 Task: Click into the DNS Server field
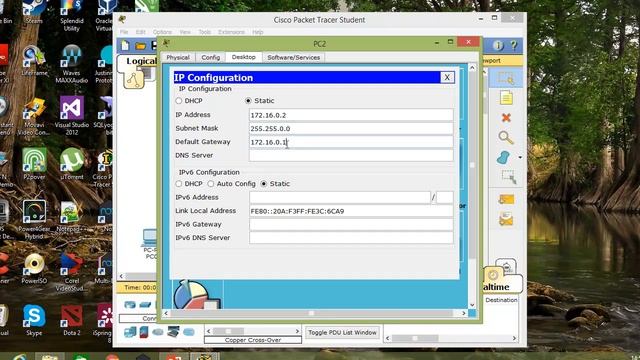[x=351, y=156]
